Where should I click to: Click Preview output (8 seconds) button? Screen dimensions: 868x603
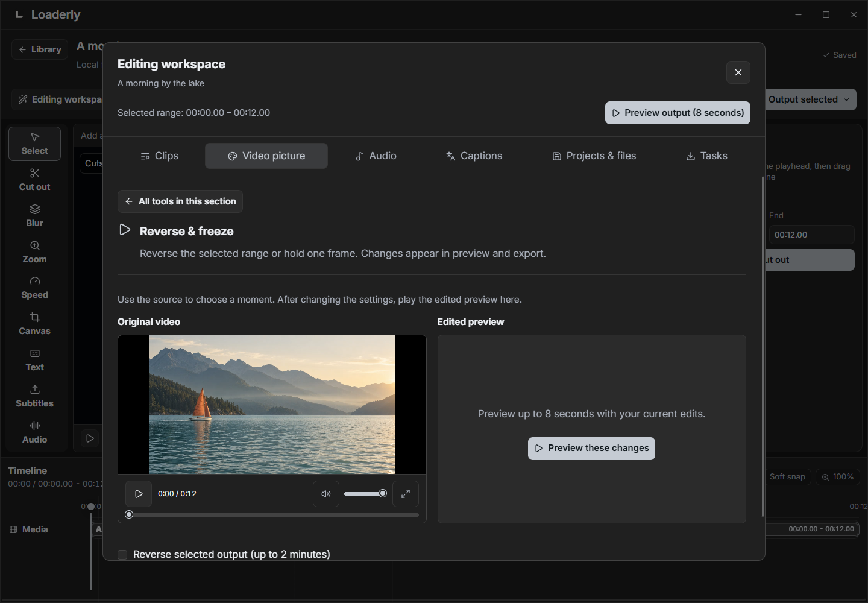pyautogui.click(x=678, y=113)
